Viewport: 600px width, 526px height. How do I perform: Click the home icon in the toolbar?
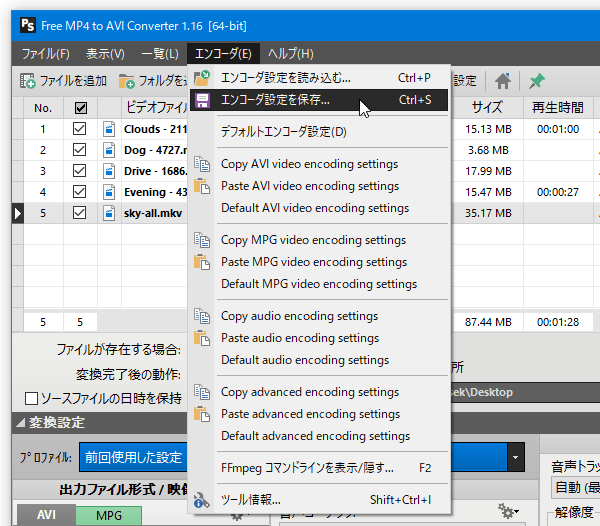[503, 81]
